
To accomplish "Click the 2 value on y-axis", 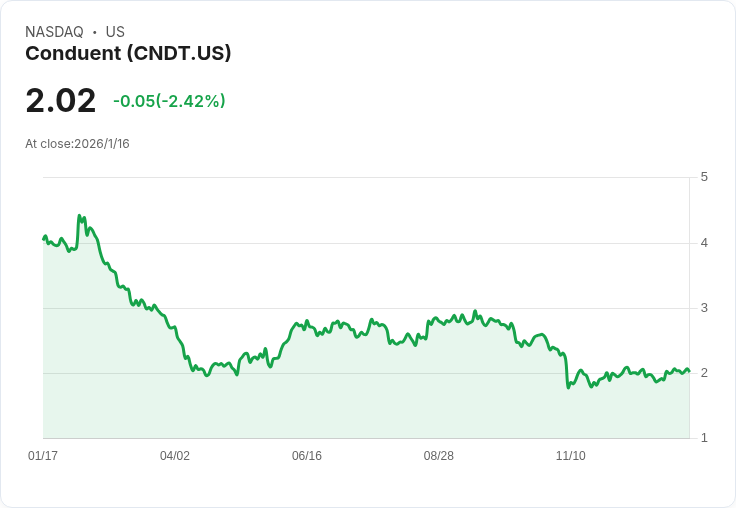I will click(x=704, y=373).
